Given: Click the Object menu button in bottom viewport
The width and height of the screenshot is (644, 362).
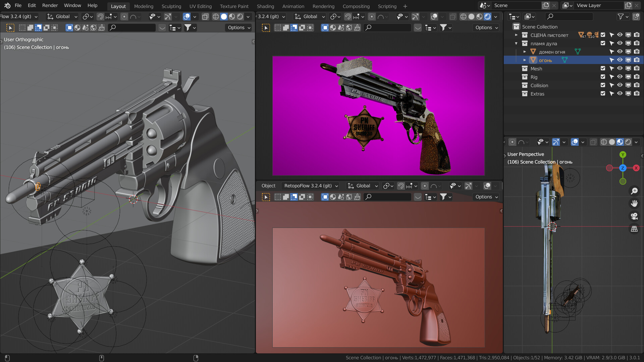Looking at the screenshot, I should pyautogui.click(x=268, y=186).
